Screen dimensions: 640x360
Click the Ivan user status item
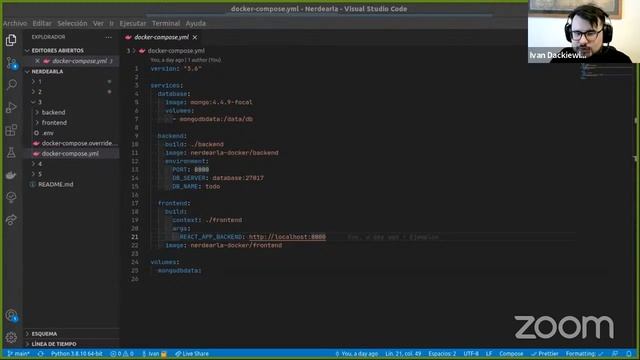tap(154, 354)
